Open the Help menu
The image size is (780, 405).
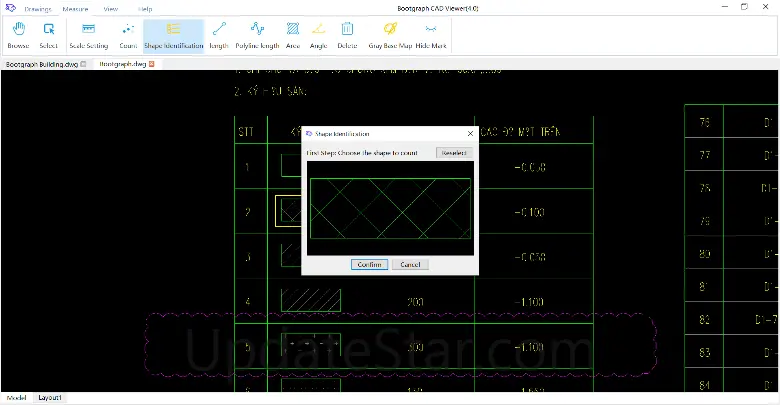[145, 9]
